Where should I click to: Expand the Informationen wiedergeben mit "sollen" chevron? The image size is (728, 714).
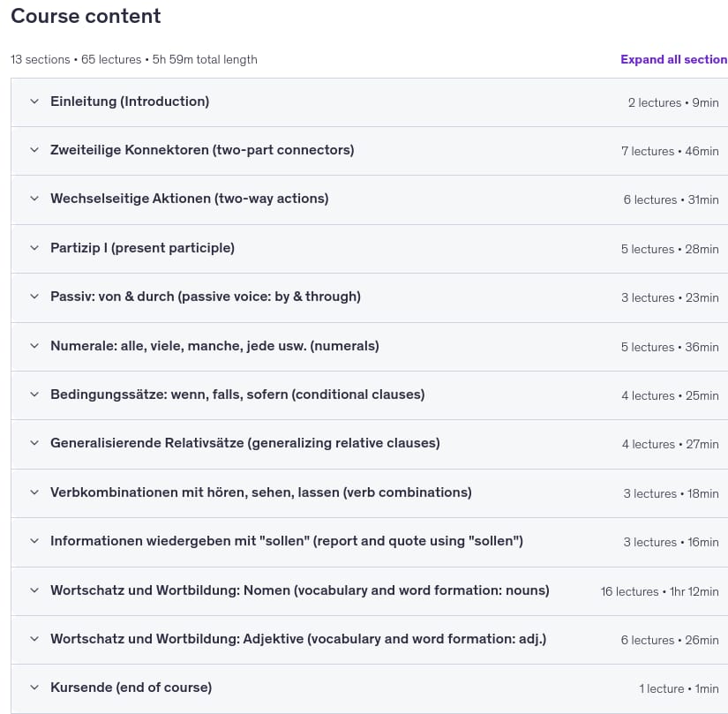click(x=34, y=541)
